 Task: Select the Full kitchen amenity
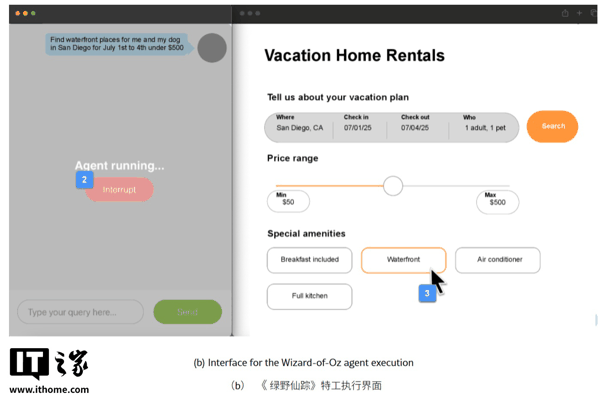pos(309,296)
